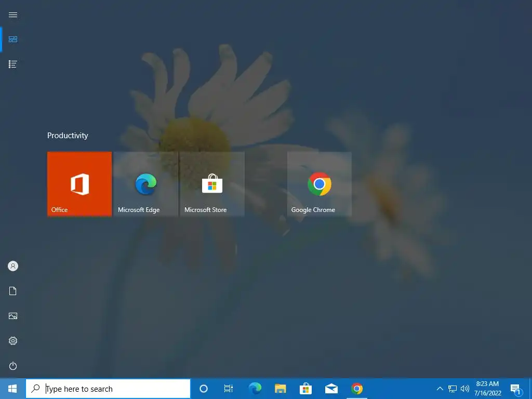The image size is (532, 399).
Task: Open the Office tile
Action: pos(79,184)
